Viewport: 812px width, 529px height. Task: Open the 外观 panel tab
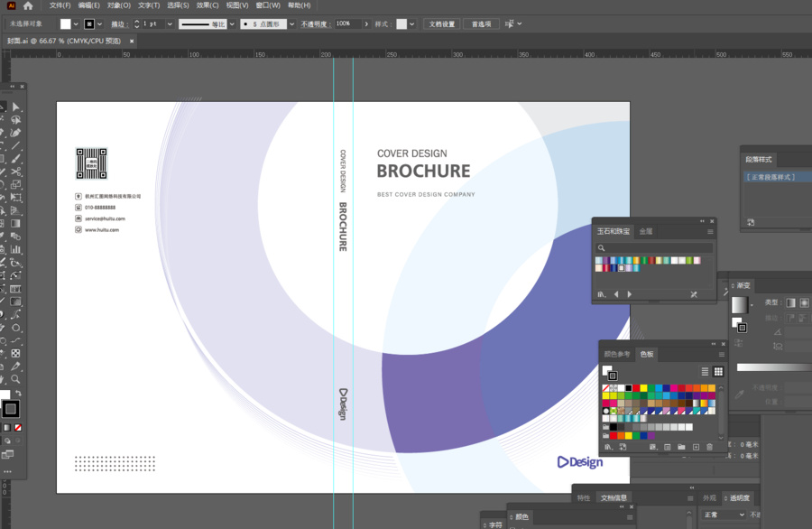point(709,498)
